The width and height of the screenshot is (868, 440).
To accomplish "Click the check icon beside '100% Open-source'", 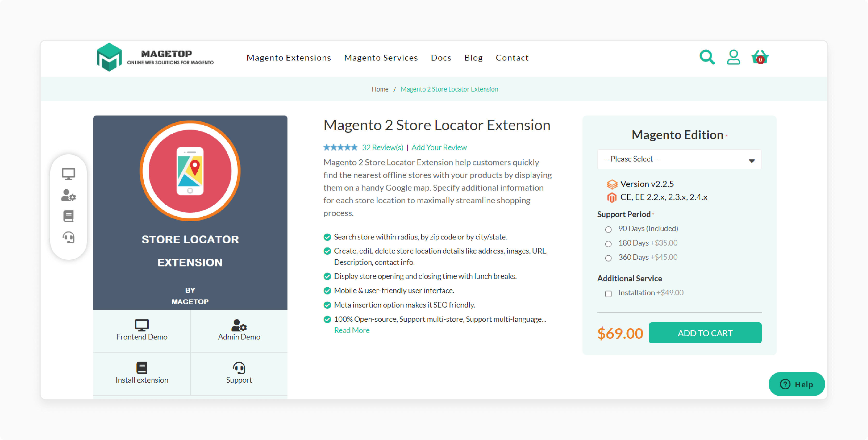I will coord(327,319).
